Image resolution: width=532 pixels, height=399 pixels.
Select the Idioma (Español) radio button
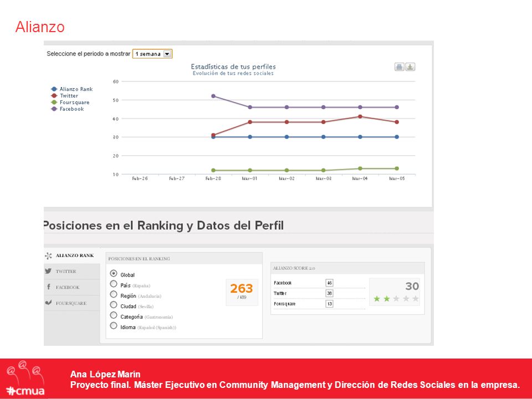point(114,326)
